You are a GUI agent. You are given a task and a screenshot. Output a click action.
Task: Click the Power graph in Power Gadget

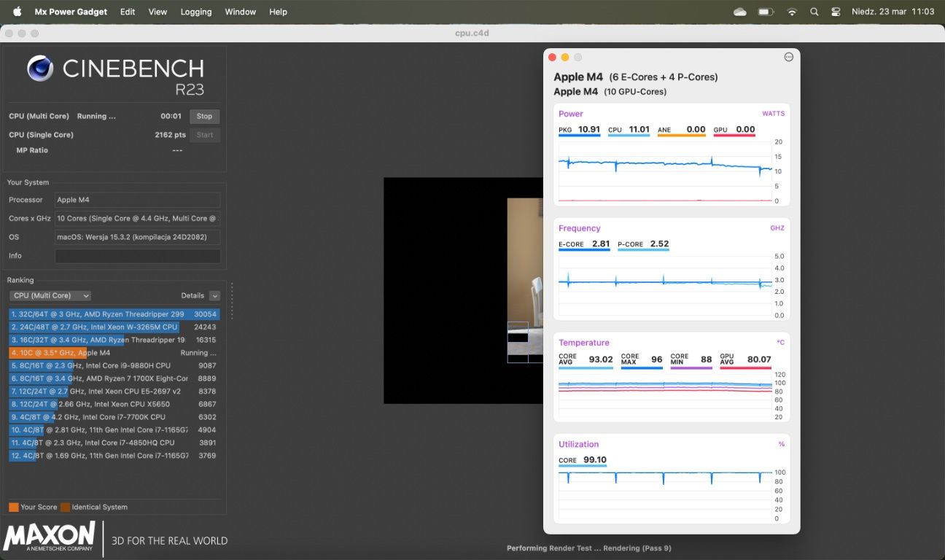coord(665,171)
